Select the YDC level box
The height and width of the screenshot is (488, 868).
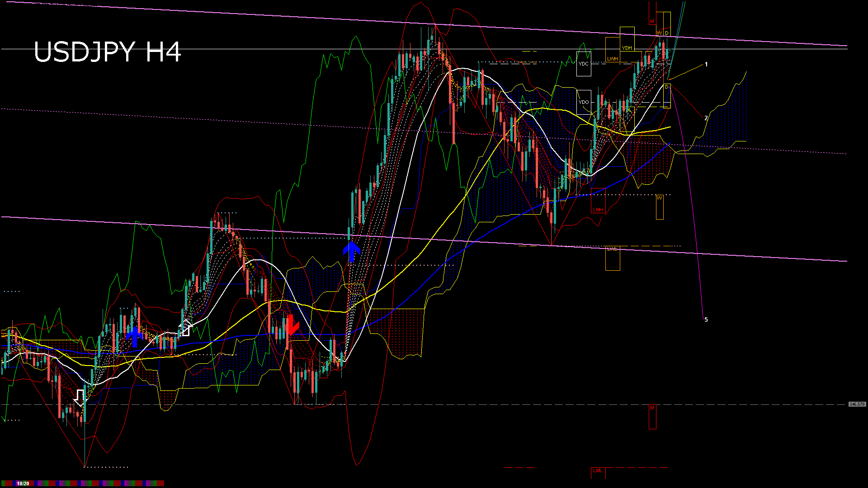tap(584, 64)
